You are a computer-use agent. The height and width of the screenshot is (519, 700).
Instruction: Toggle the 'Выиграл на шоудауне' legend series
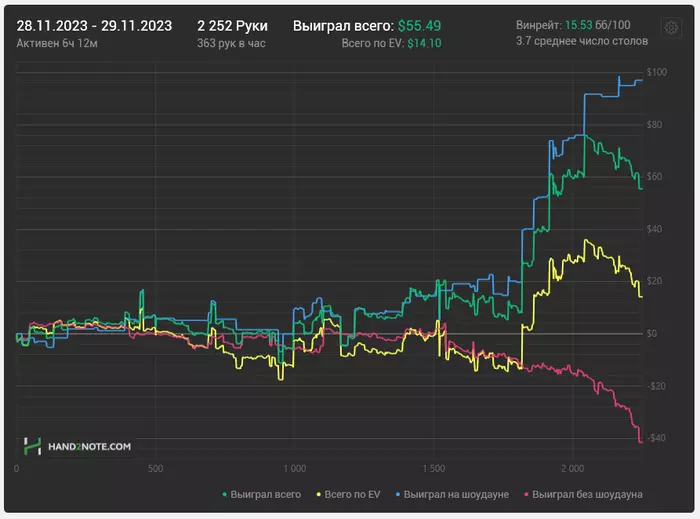[452, 494]
